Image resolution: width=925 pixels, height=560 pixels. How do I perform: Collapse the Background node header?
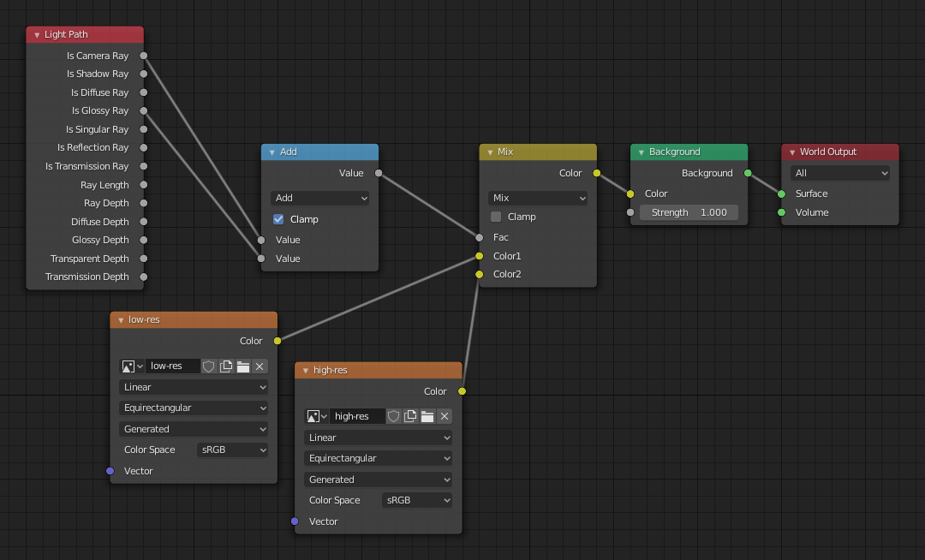coord(641,152)
